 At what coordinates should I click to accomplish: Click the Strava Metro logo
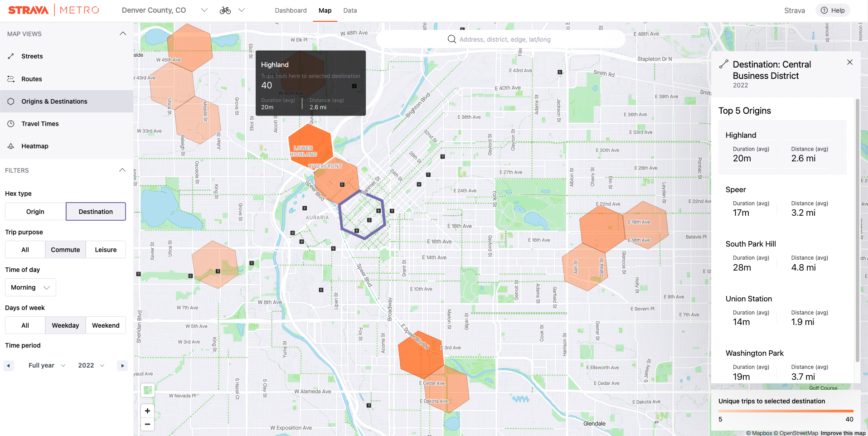click(53, 10)
